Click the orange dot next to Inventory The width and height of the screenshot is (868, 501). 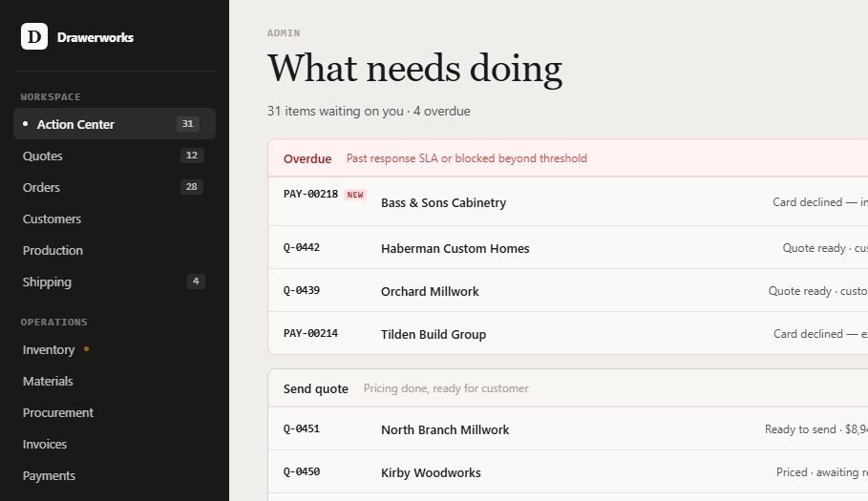coord(86,349)
